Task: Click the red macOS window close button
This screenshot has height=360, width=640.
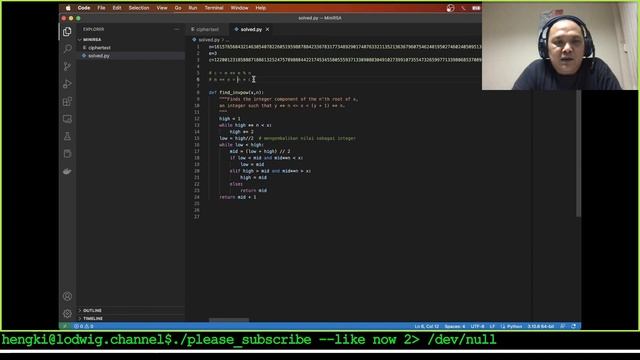Action: pyautogui.click(x=64, y=18)
